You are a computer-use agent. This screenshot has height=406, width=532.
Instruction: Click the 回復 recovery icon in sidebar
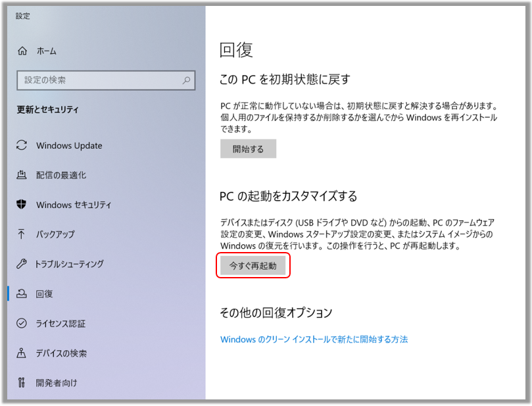(x=22, y=293)
